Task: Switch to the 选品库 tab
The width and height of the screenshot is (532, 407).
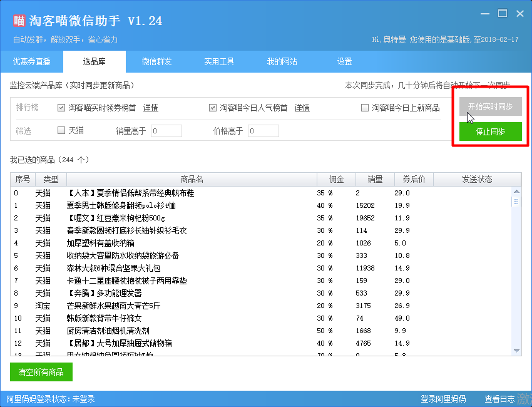Action: [95, 61]
